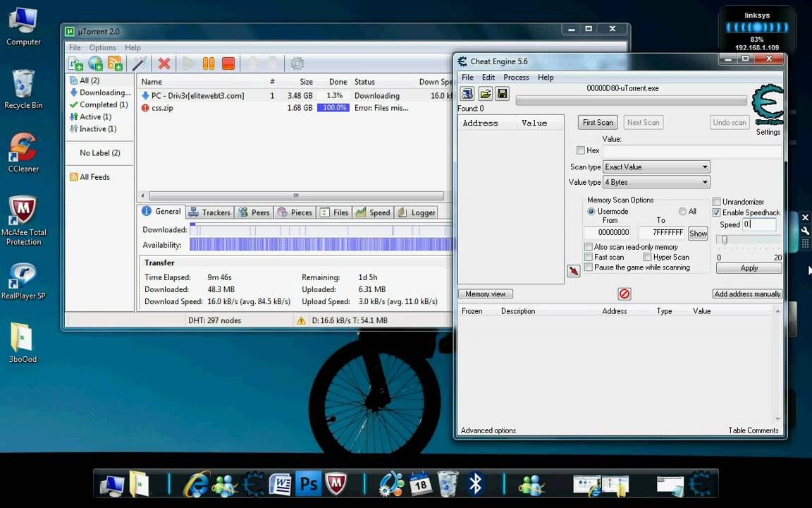
Task: Enable Fast scan checkbox
Action: pyautogui.click(x=589, y=257)
